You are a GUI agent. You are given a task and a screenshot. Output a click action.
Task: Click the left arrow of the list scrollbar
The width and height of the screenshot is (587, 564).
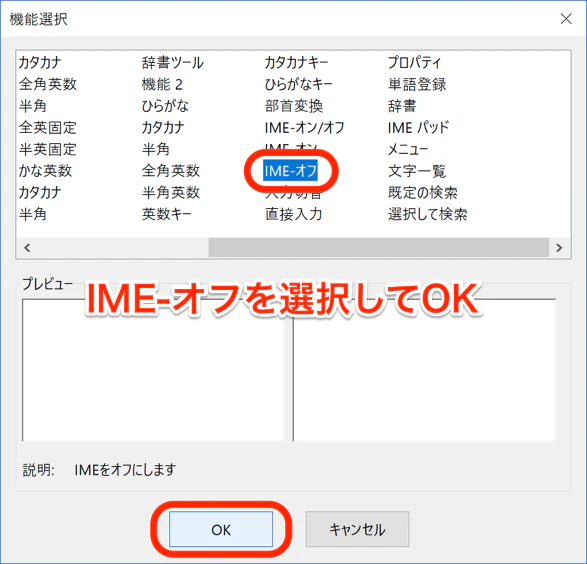coord(27,248)
